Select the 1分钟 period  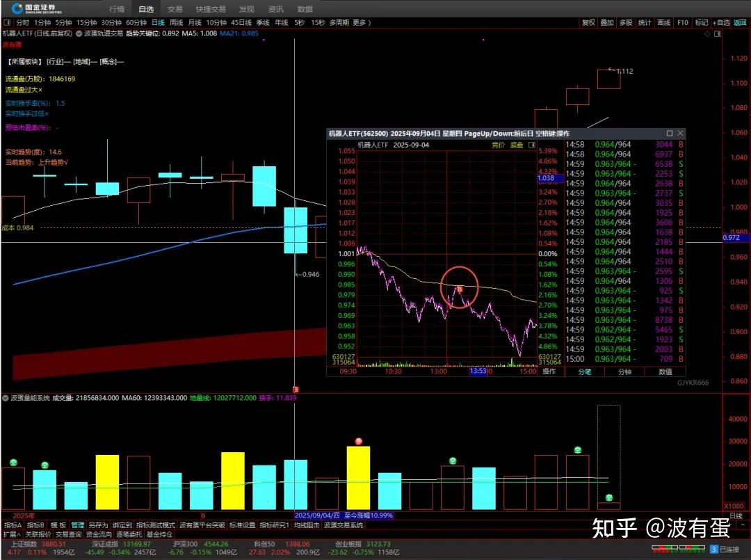[x=42, y=22]
